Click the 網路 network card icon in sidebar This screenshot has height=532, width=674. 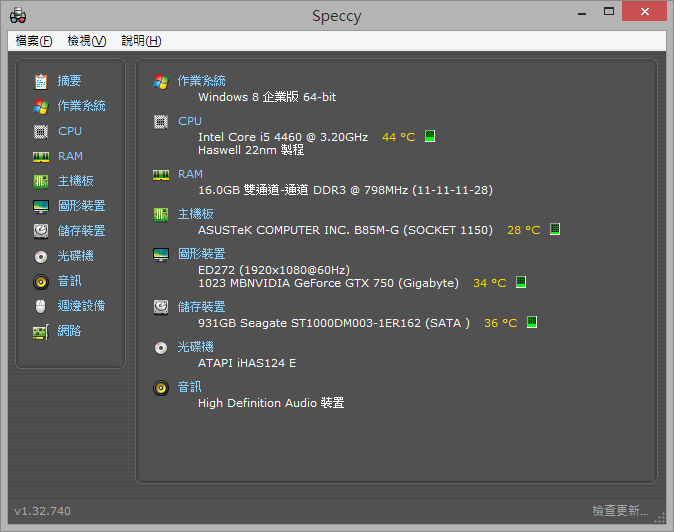41,332
